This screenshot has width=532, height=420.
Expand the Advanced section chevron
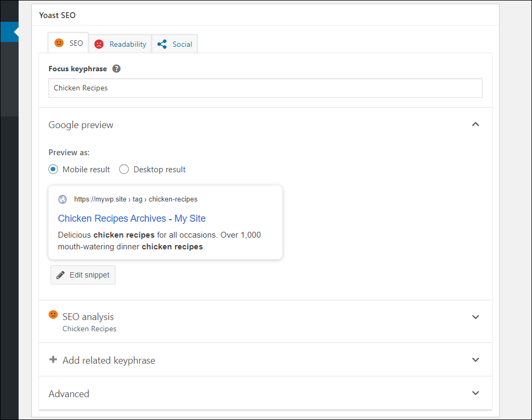tap(475, 393)
